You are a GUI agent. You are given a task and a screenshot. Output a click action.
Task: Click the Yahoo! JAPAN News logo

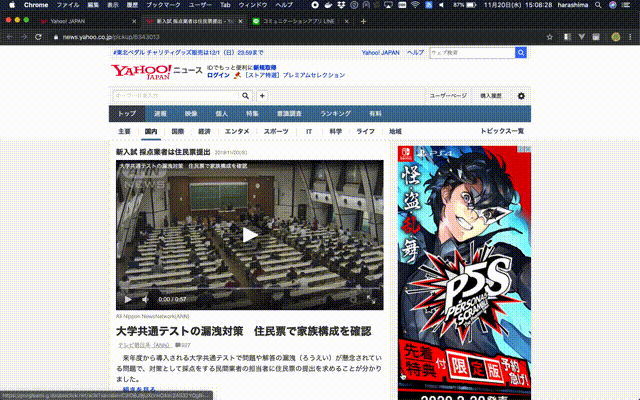(x=156, y=71)
